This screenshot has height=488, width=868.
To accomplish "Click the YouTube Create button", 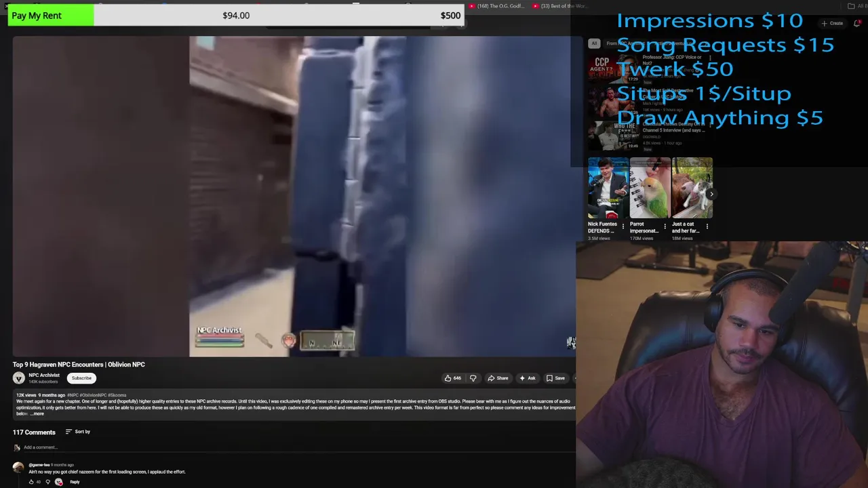I will click(x=832, y=23).
